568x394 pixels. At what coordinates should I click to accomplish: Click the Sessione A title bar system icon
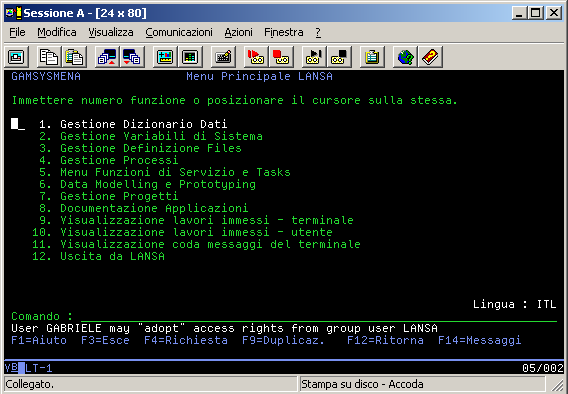pos(13,13)
